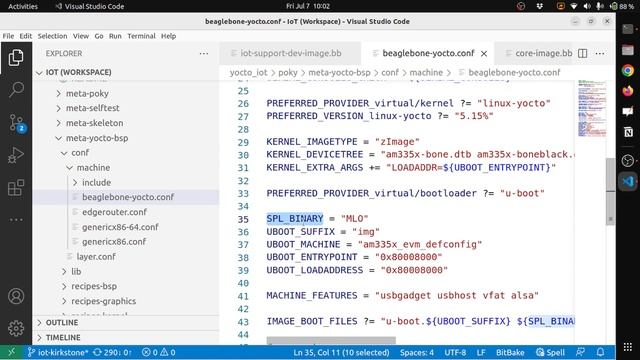Open Ubuntu Activities overview
This screenshot has width=640, height=360.
tap(23, 6)
